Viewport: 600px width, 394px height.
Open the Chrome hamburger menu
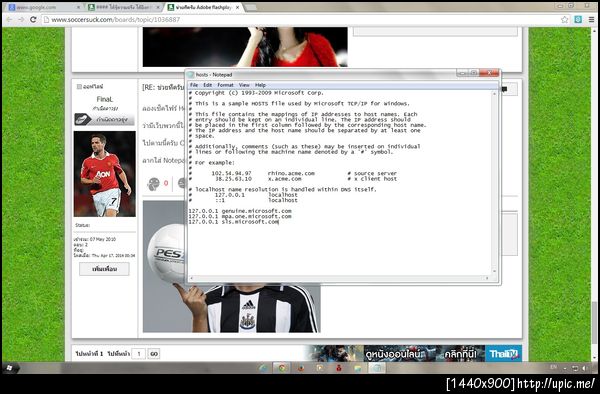[592, 20]
